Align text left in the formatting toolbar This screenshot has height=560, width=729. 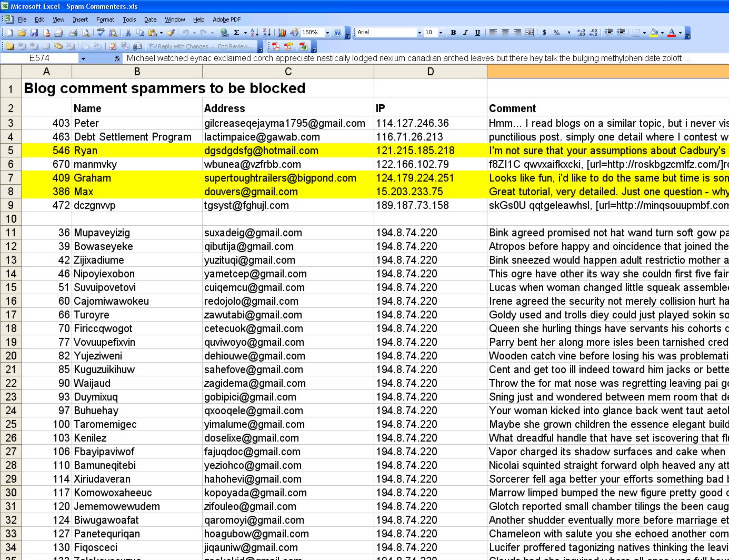493,33
